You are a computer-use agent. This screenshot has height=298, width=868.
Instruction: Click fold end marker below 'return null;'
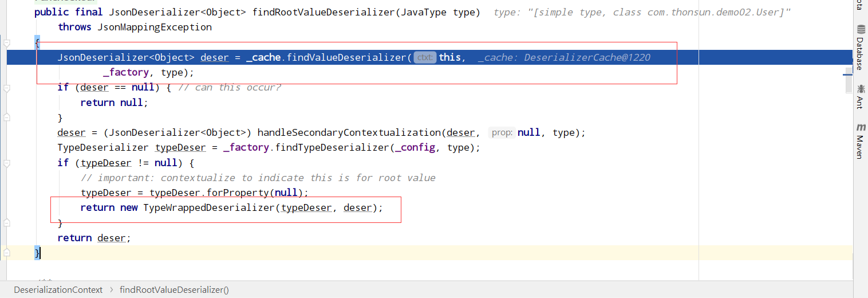coord(6,117)
